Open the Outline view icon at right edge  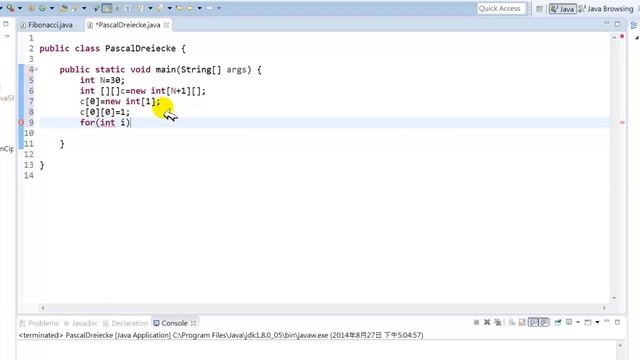click(634, 25)
